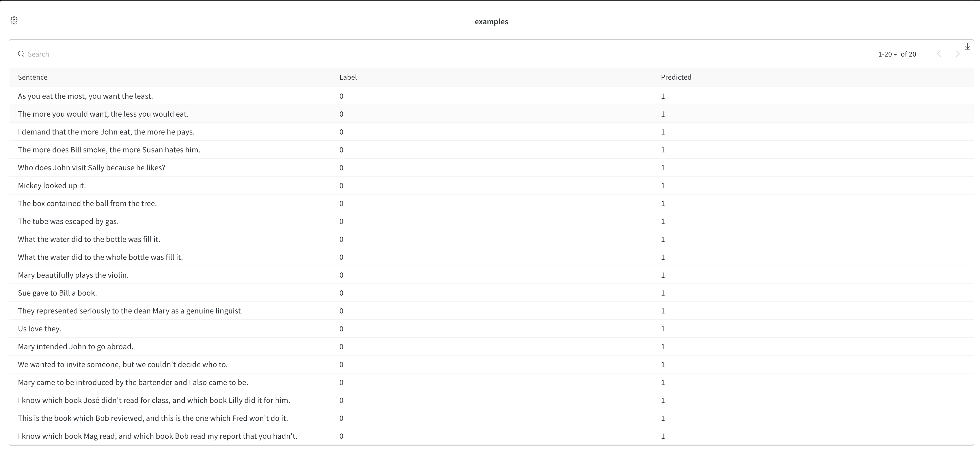The image size is (980, 452).
Task: Select 'Mickey looked up it.' row
Action: (x=52, y=186)
